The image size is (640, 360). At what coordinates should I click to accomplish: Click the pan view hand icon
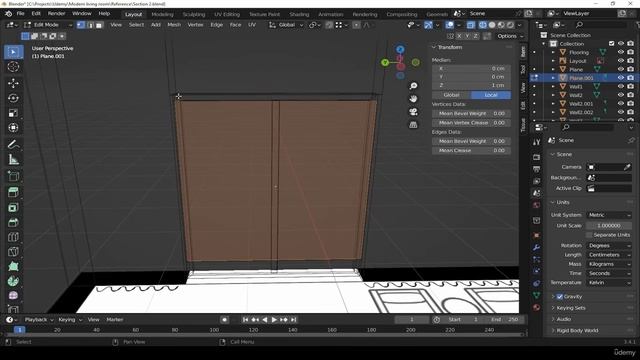point(413,99)
